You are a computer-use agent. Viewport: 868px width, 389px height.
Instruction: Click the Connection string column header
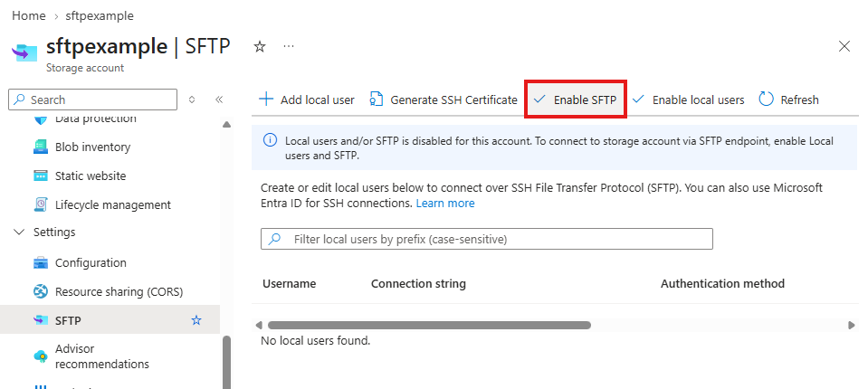pyautogui.click(x=418, y=284)
